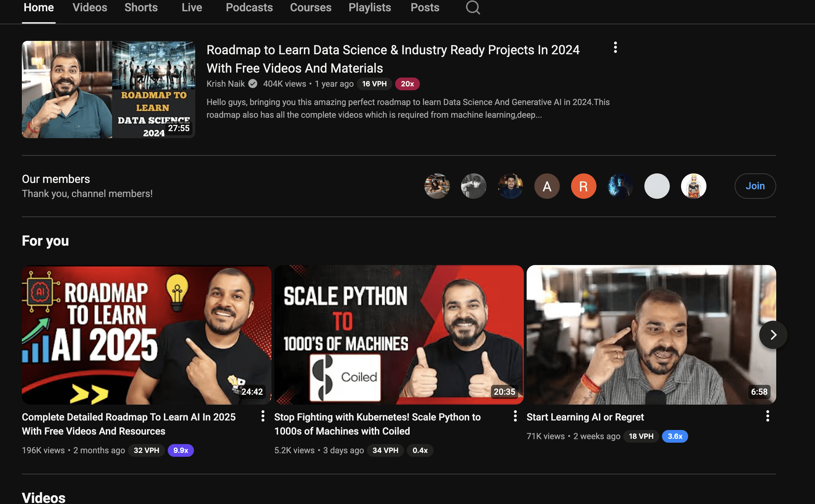Click the brown A member avatar
Screen dimensions: 815x504
pyautogui.click(x=547, y=186)
